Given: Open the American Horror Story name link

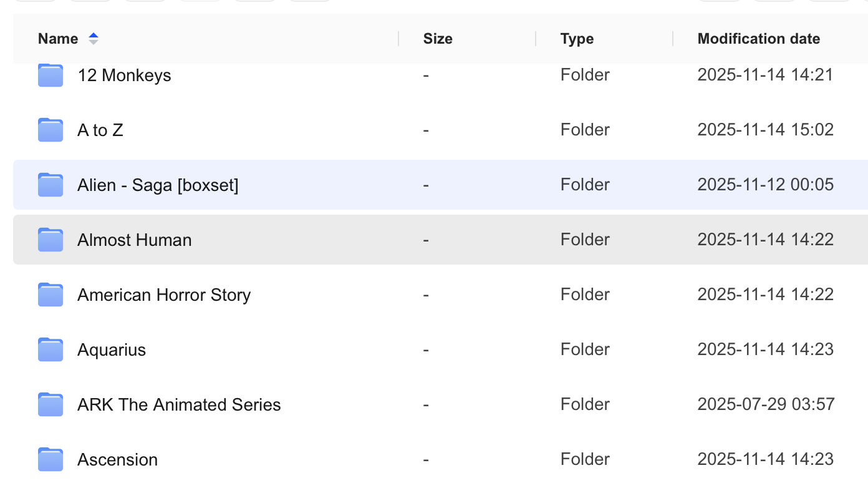Looking at the screenshot, I should pyautogui.click(x=164, y=295).
